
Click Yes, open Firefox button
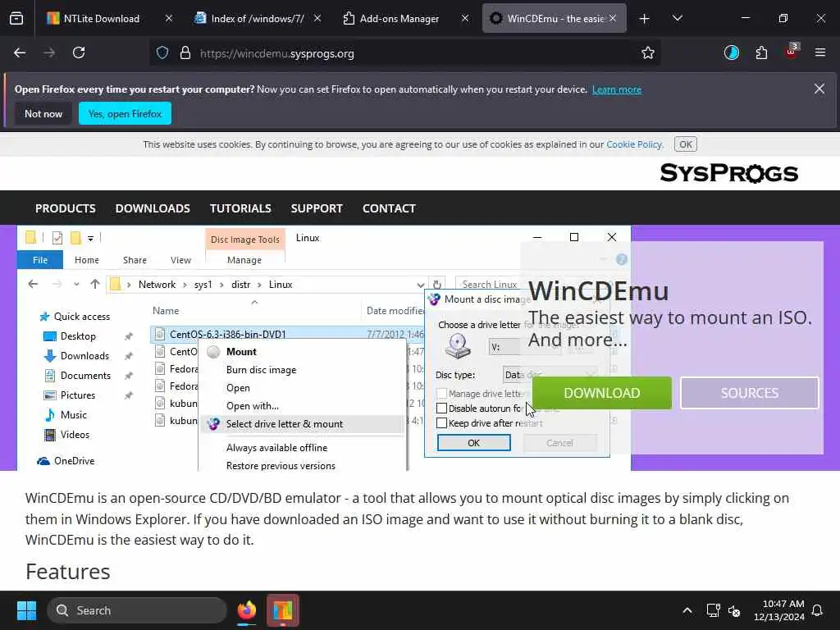click(x=125, y=113)
